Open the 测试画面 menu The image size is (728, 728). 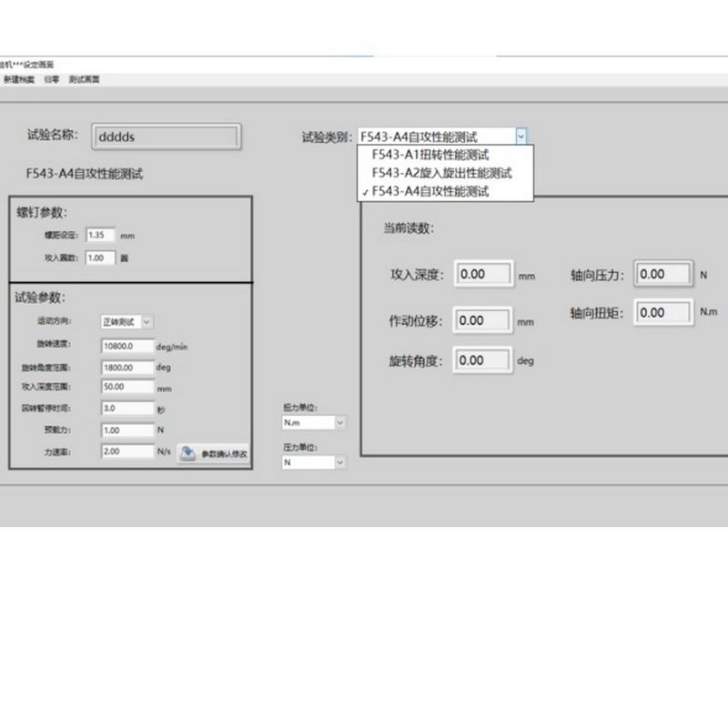pos(85,80)
